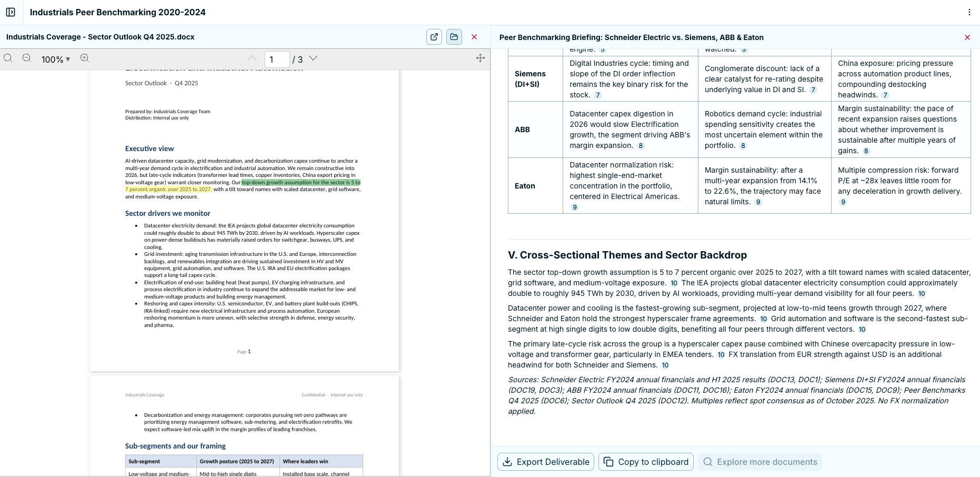
Task: Zoom in the document
Action: tap(85, 58)
